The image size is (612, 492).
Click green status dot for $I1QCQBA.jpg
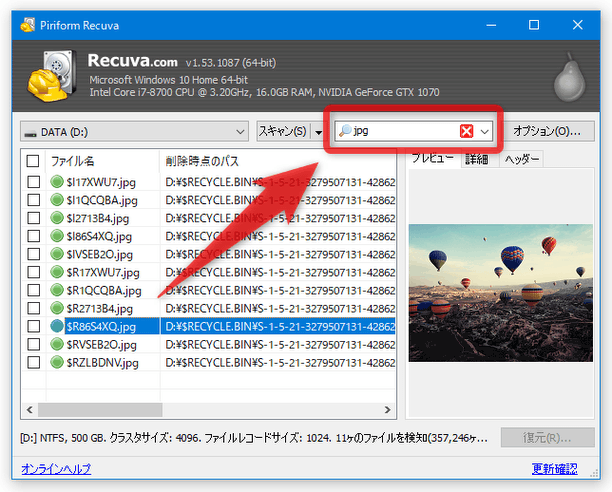57,200
